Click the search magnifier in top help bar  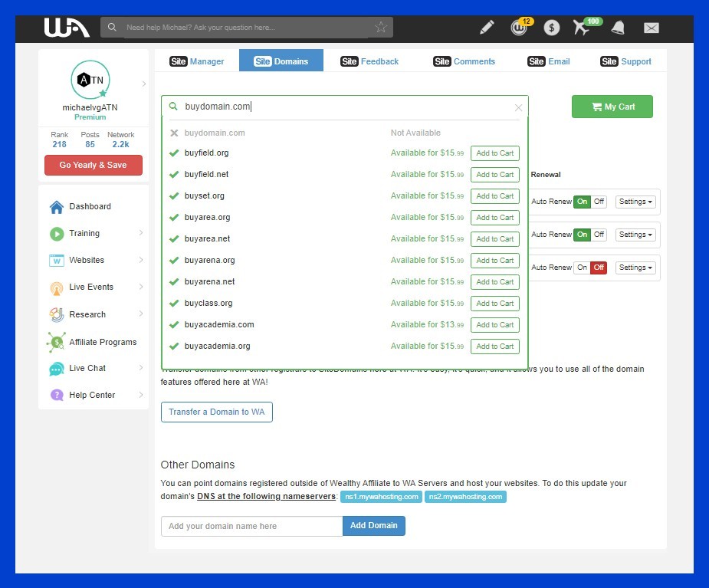112,27
